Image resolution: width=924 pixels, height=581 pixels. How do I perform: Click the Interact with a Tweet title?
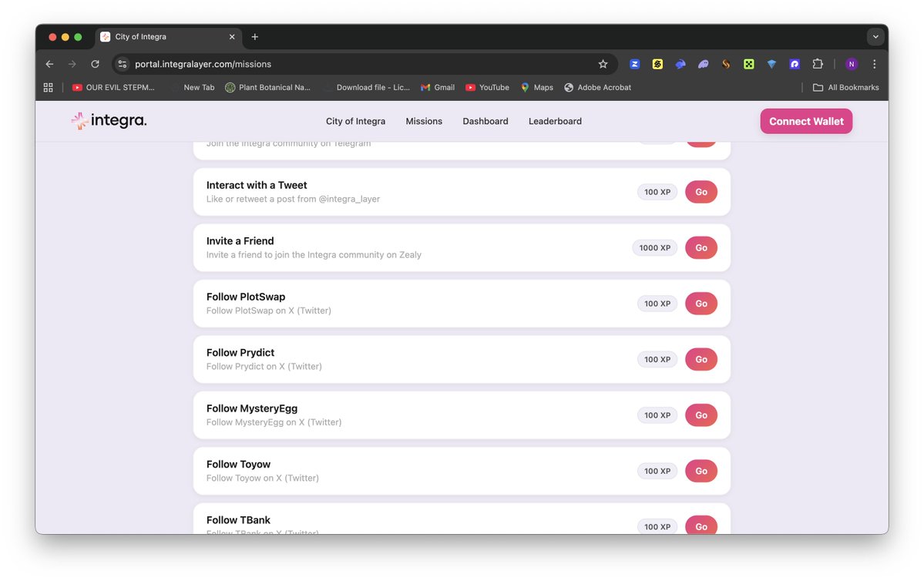[x=257, y=185]
